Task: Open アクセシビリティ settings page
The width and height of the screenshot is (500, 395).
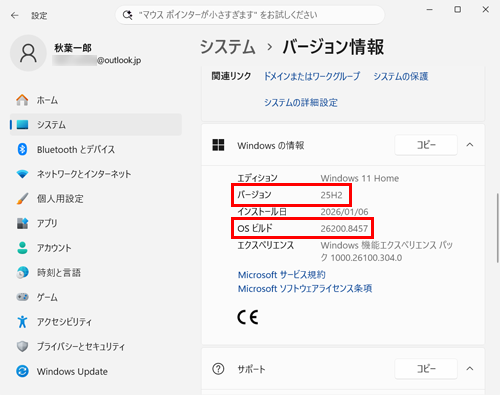Action: (96, 322)
